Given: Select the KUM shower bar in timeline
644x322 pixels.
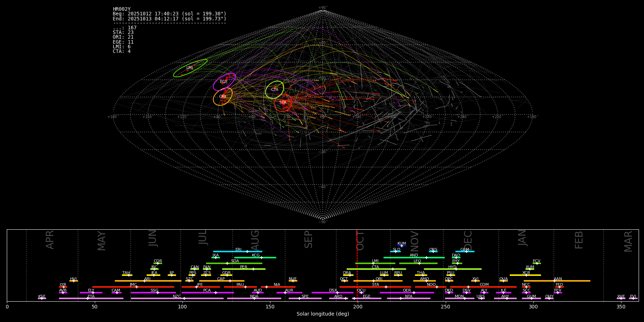Looking at the screenshot, I should click(402, 246).
